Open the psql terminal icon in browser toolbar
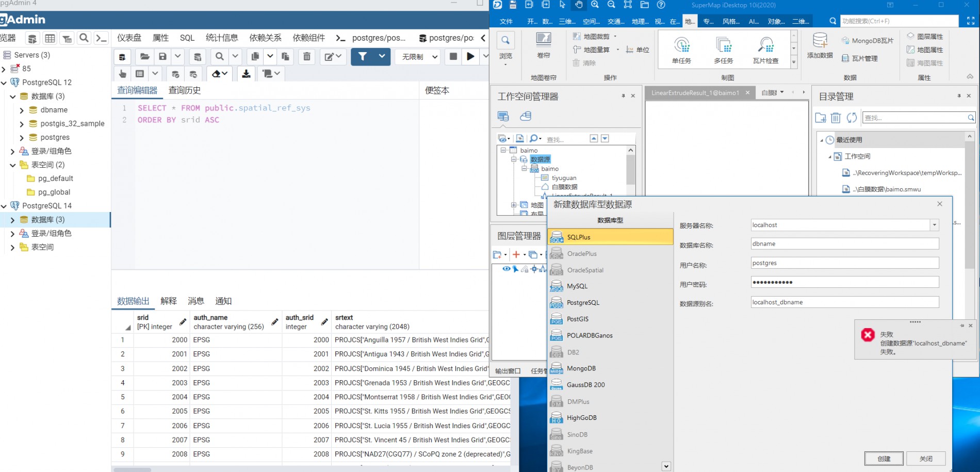This screenshot has height=472, width=980. (102, 38)
